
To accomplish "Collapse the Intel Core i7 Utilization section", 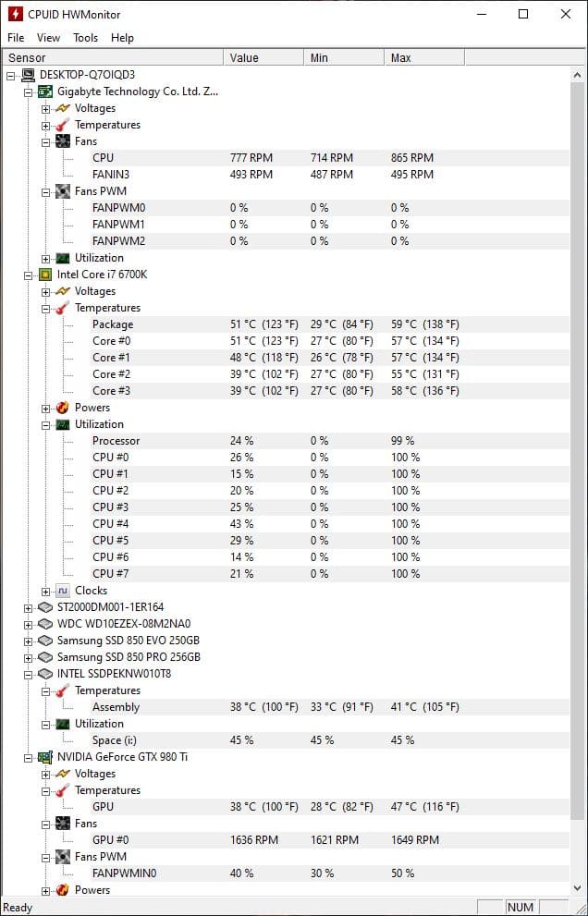I will coord(46,424).
